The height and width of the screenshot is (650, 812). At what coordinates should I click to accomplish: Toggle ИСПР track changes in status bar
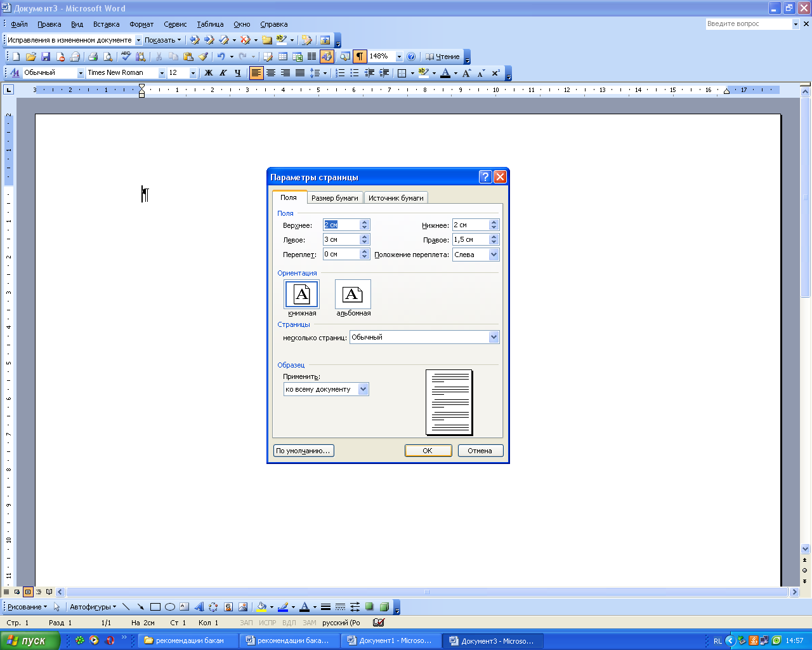(x=268, y=623)
